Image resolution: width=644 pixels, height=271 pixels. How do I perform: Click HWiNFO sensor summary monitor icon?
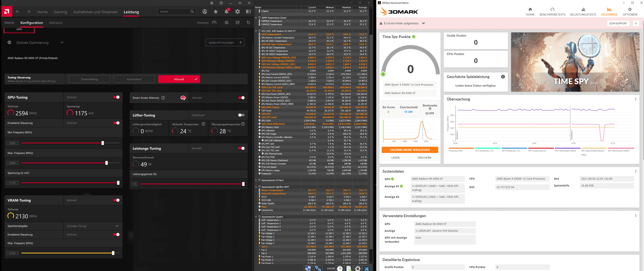point(308,268)
